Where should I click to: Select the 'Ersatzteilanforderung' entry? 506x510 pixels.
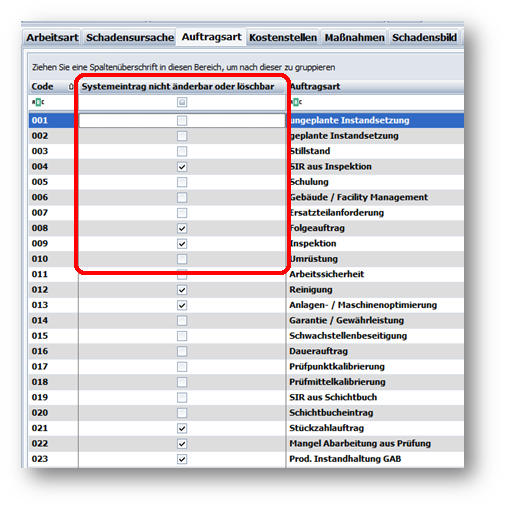(375, 213)
